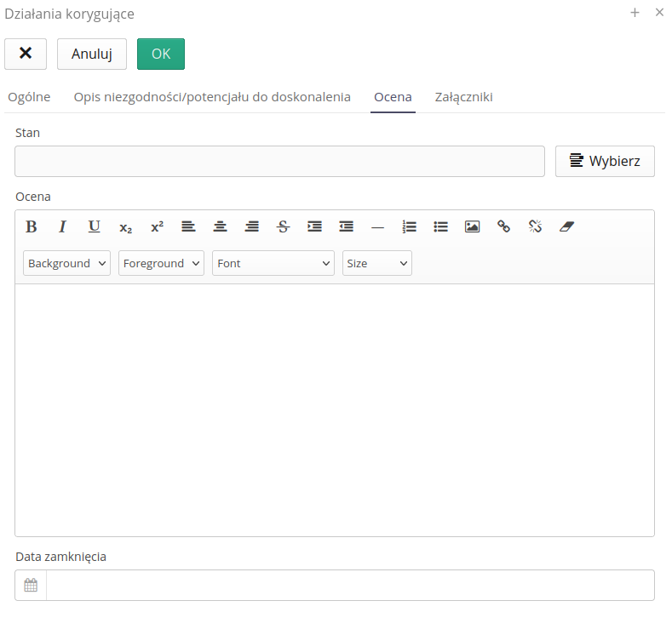Toggle strikethrough formatting
The height and width of the screenshot is (618, 672).
283,226
